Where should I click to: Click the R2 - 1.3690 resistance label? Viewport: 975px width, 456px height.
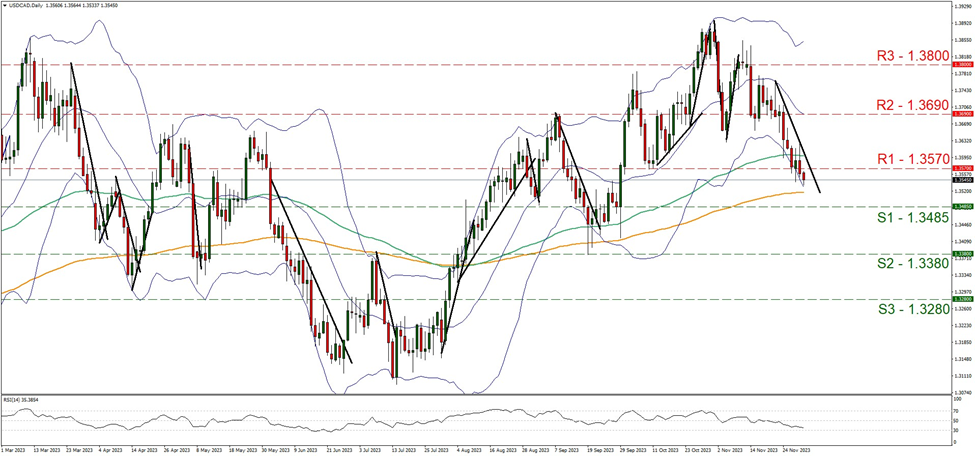pos(912,105)
